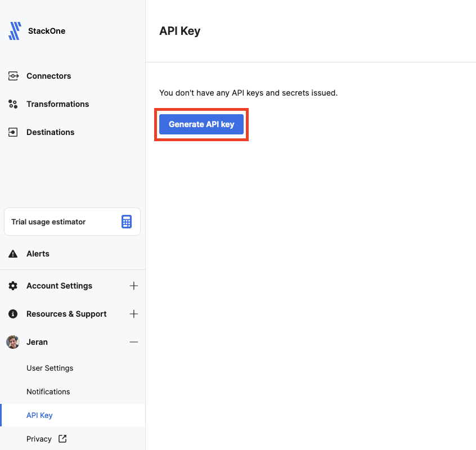The width and height of the screenshot is (476, 450).
Task: Open Transformations via its sidebar icon
Action: pyautogui.click(x=13, y=104)
